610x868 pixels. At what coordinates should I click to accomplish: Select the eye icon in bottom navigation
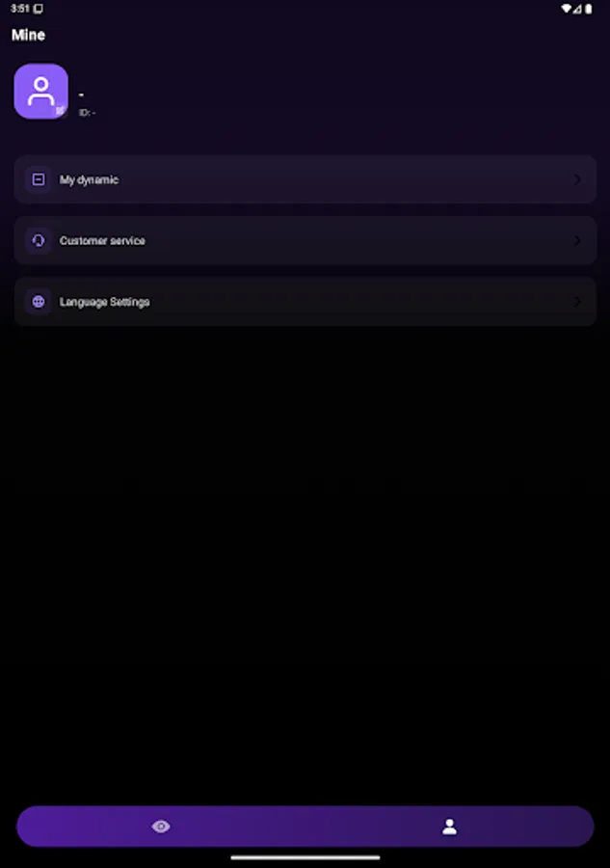coord(161,826)
